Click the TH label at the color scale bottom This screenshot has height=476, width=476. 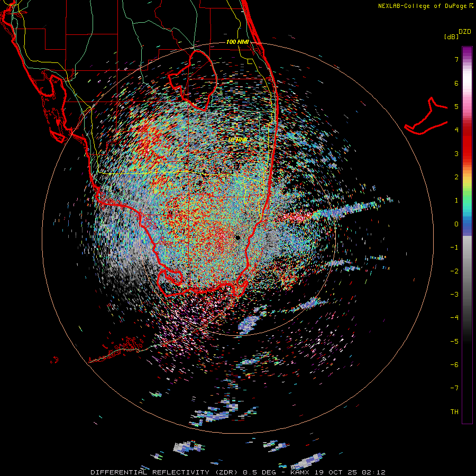(454, 412)
